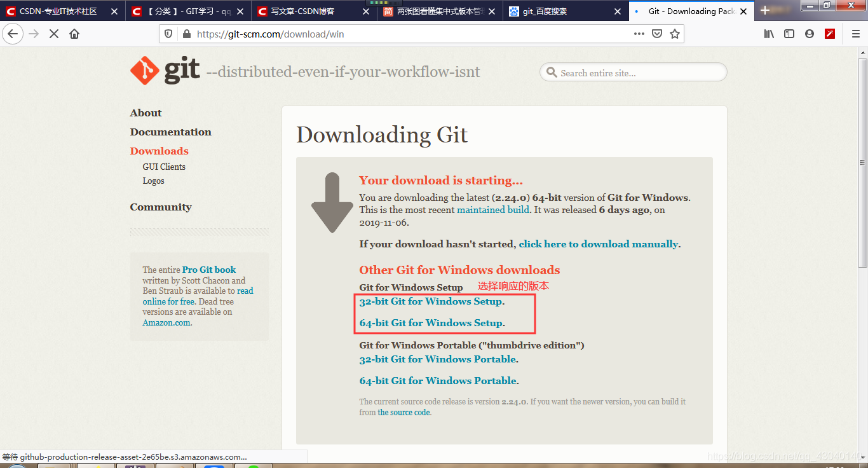This screenshot has width=868, height=468.
Task: Click the Pocket save icon
Action: [x=657, y=34]
